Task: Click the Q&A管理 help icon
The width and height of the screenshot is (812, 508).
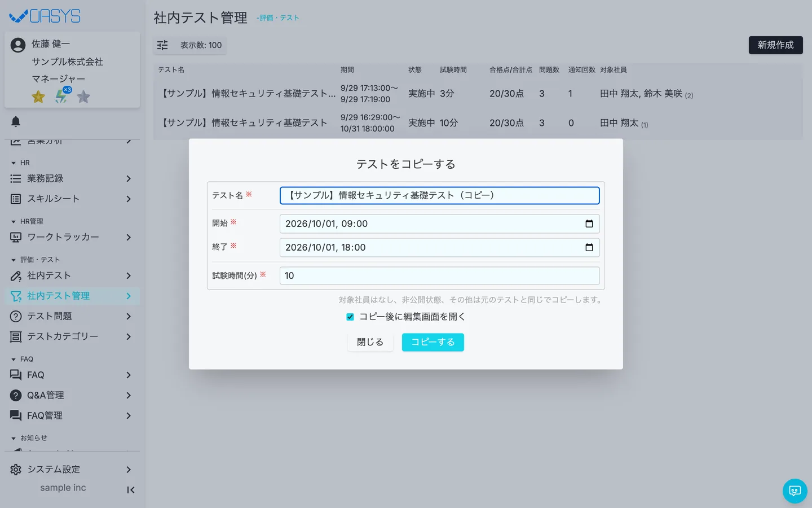Action: click(16, 395)
